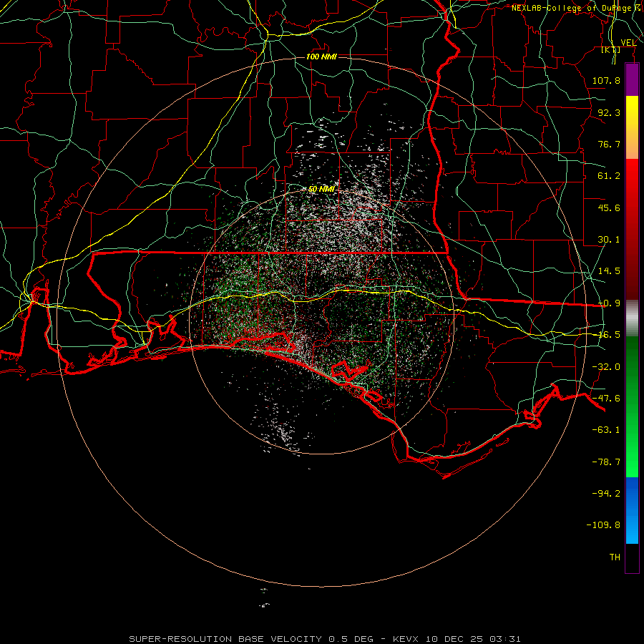This screenshot has width=644, height=644.
Task: Click the -0.9 velocity scale value
Action: click(609, 303)
